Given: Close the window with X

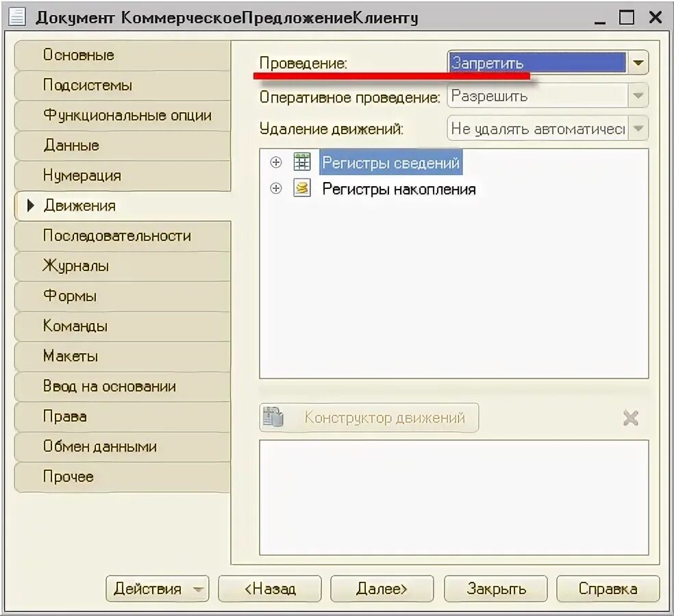Looking at the screenshot, I should tap(655, 17).
